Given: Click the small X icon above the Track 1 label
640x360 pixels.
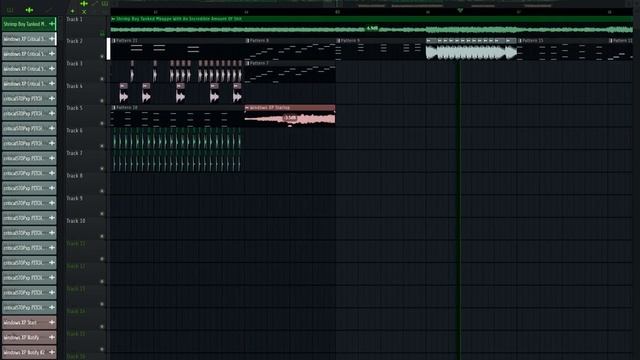Looking at the screenshot, I should tap(84, 12).
